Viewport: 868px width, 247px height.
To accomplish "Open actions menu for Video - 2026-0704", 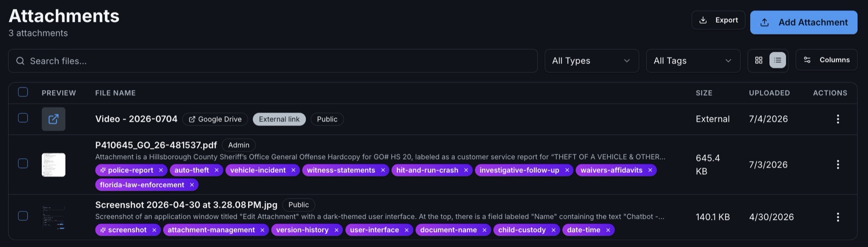I will [x=838, y=119].
